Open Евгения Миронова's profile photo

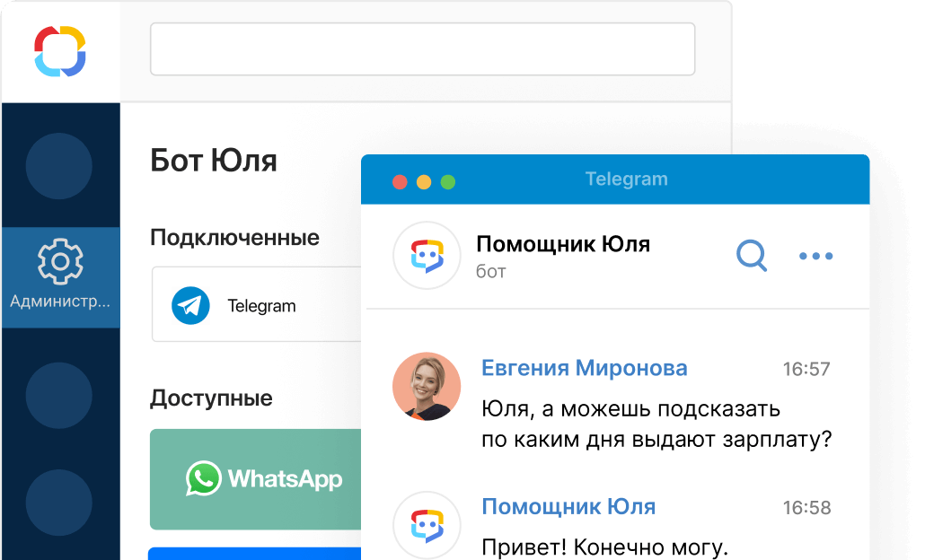pyautogui.click(x=427, y=386)
